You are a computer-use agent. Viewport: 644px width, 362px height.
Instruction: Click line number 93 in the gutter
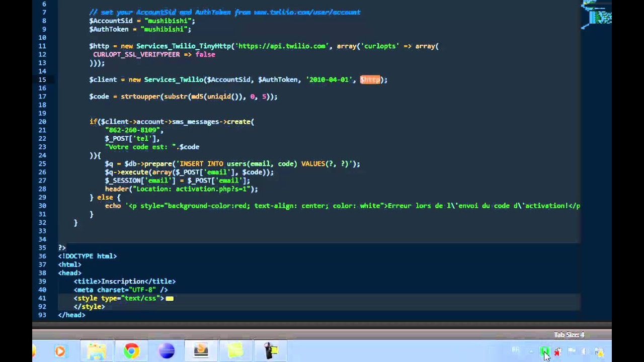[x=42, y=315]
